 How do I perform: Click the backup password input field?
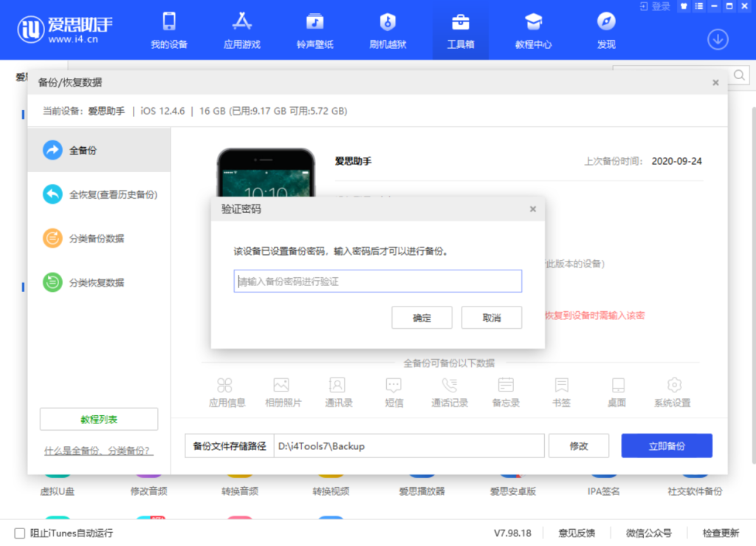point(377,281)
